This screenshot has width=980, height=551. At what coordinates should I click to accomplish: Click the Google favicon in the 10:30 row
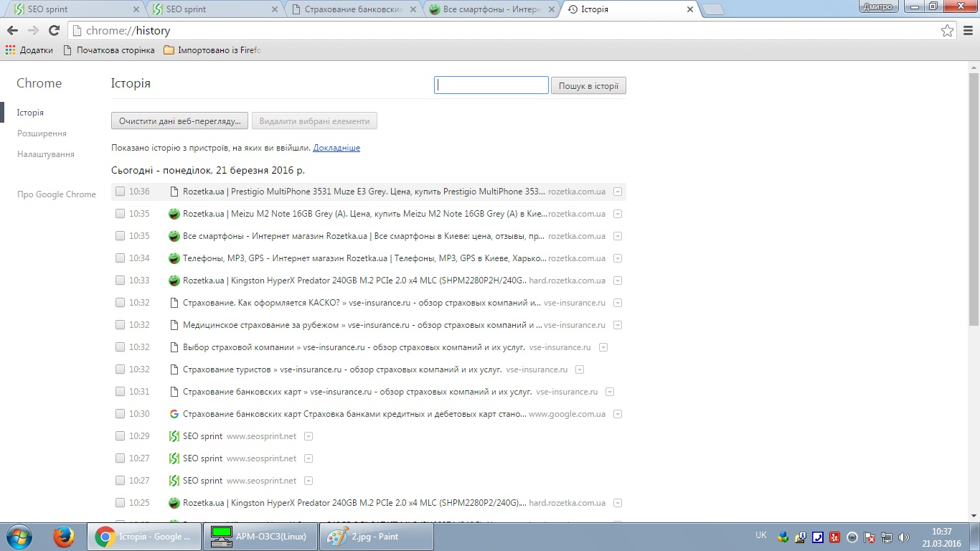(x=174, y=414)
